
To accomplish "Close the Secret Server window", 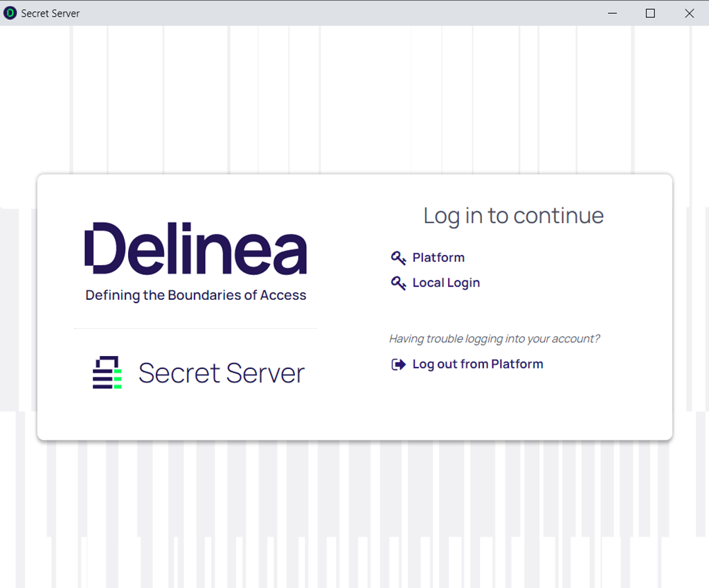I will pos(689,13).
